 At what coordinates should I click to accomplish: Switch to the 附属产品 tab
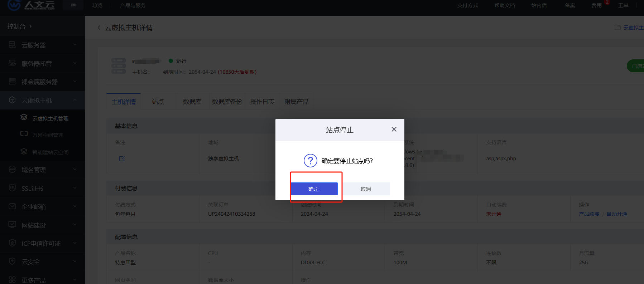[297, 102]
